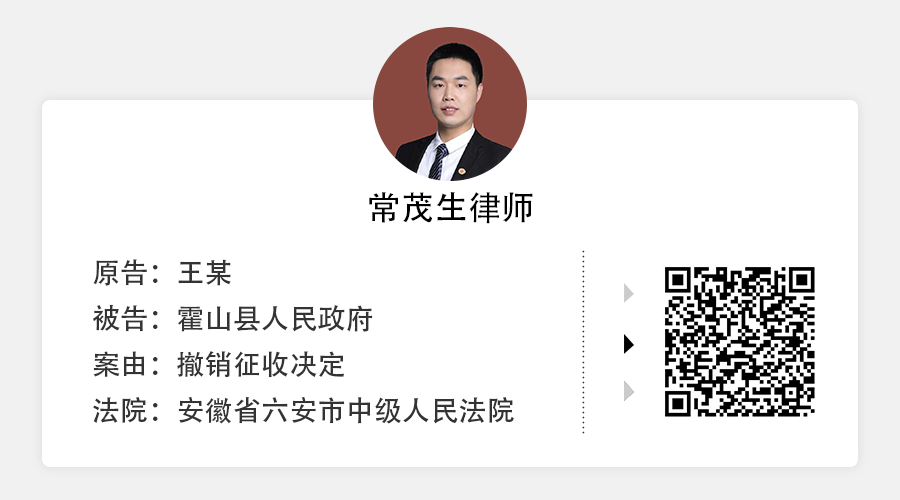The image size is (900, 500).
Task: Select defendant 霍山县人民政府
Action: [x=275, y=319]
